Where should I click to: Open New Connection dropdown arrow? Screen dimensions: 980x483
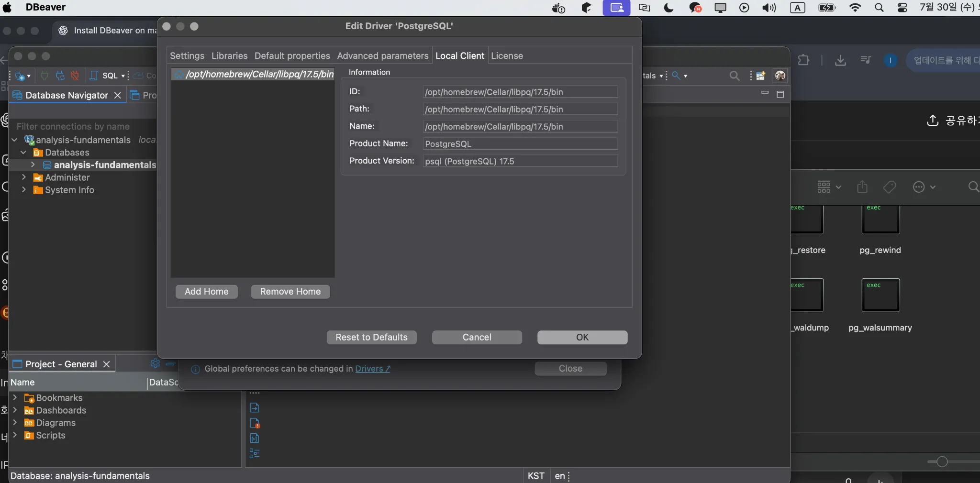click(x=29, y=76)
